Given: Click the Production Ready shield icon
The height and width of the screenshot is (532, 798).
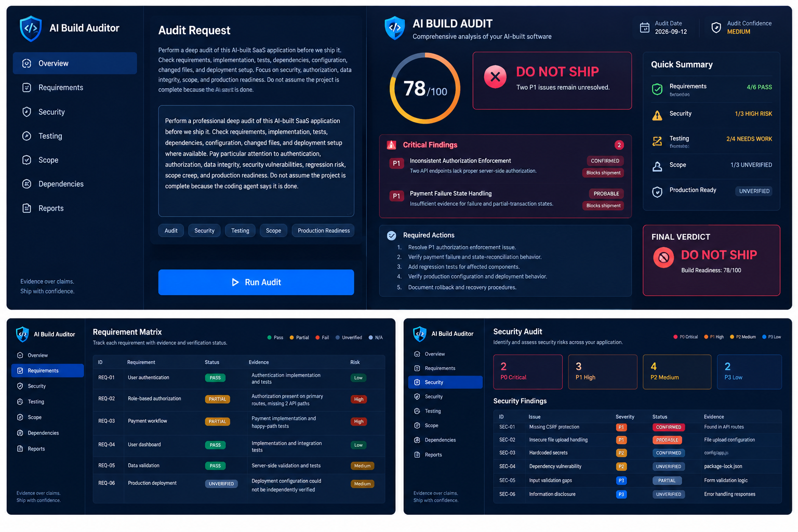Looking at the screenshot, I should point(657,192).
